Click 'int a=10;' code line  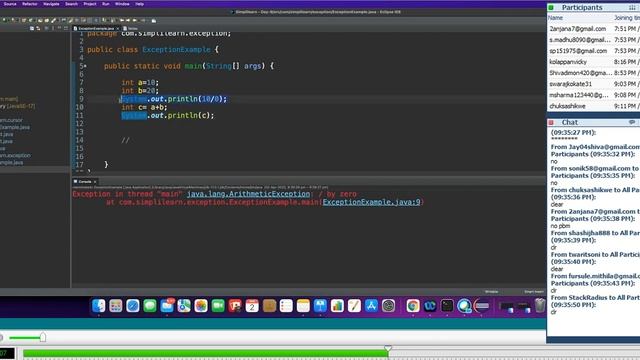coord(140,82)
